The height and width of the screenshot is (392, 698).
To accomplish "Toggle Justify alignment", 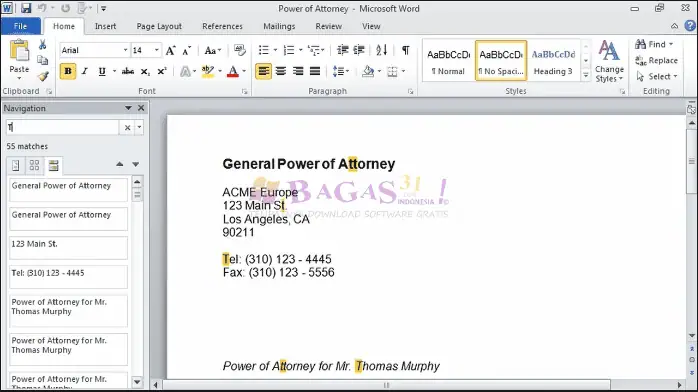I will [315, 71].
